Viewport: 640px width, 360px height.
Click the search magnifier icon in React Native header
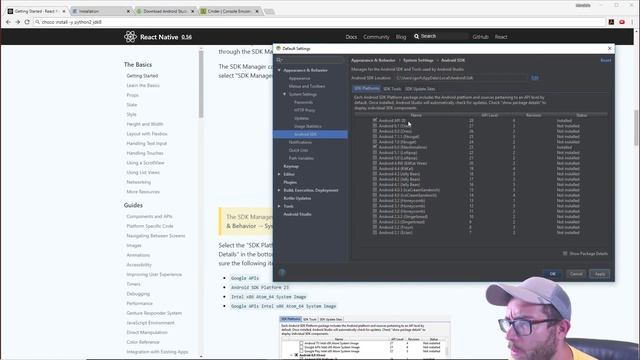click(416, 36)
